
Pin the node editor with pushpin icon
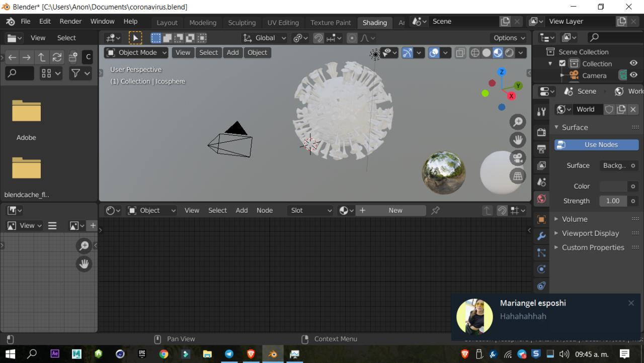coord(436,211)
